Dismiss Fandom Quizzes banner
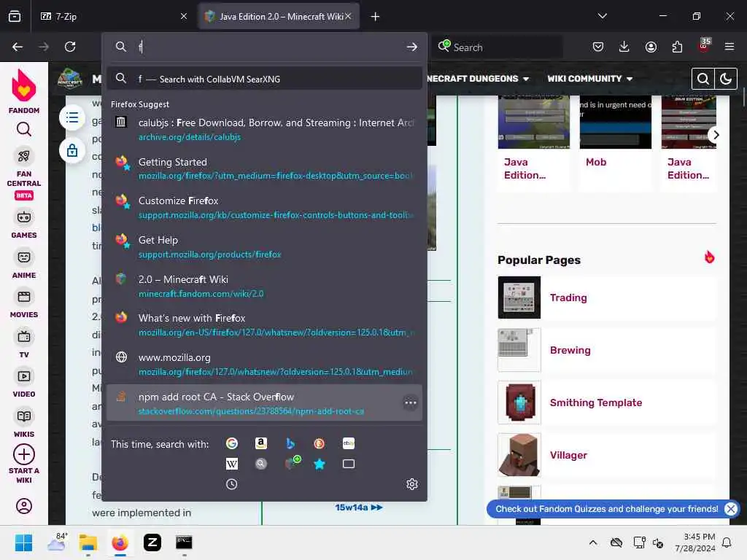Viewport: 747px width, 560px height. 730,509
